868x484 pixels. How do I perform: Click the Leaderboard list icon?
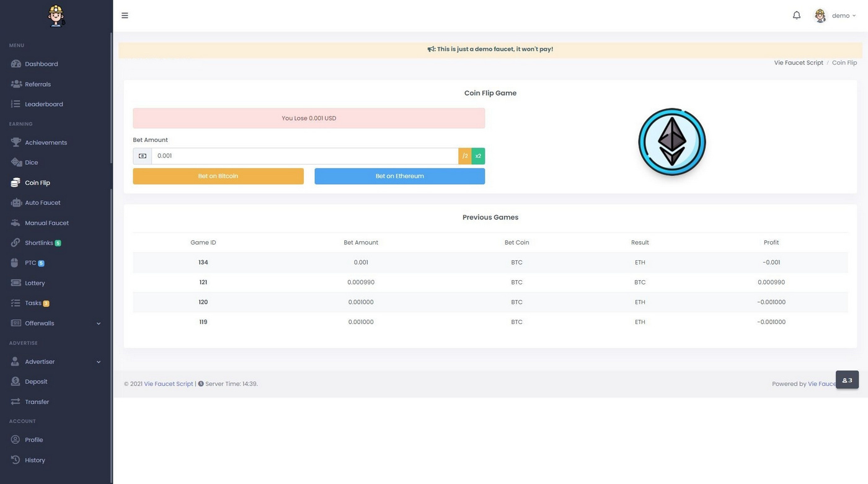pos(15,104)
